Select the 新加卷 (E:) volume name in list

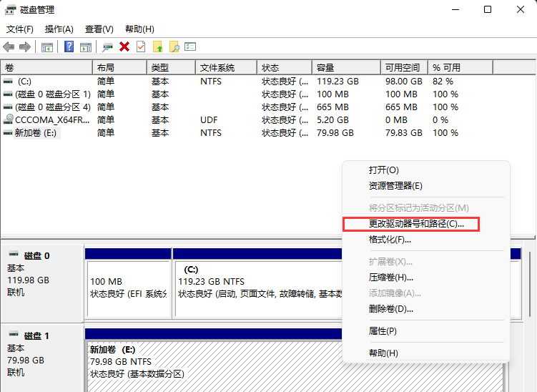click(36, 133)
